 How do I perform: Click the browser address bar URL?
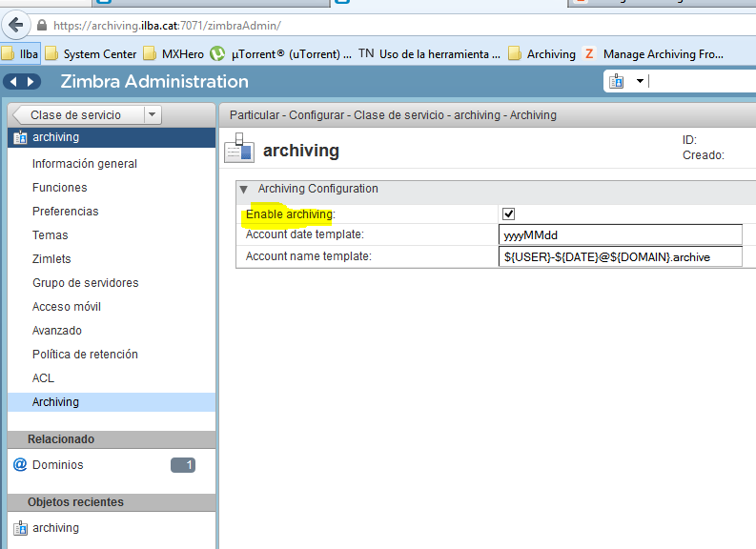click(x=167, y=26)
